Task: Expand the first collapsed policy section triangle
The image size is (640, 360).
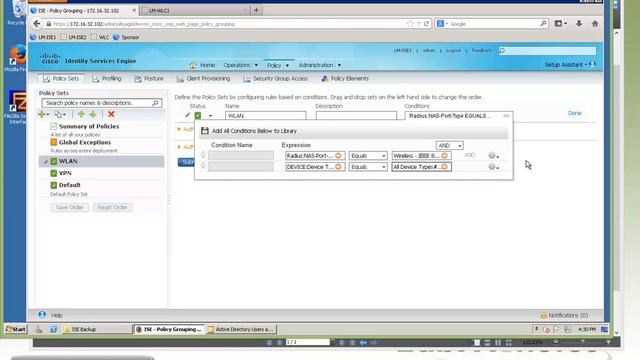Action: 179,129
